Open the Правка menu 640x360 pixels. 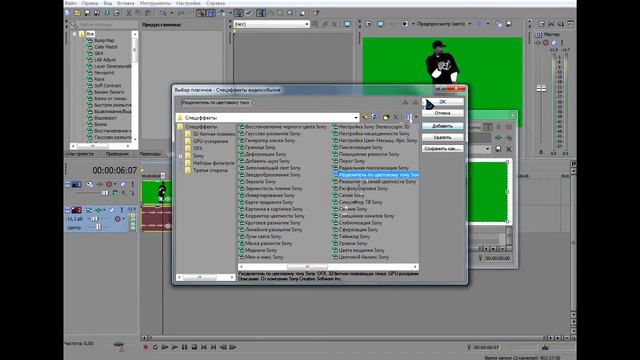90,3
